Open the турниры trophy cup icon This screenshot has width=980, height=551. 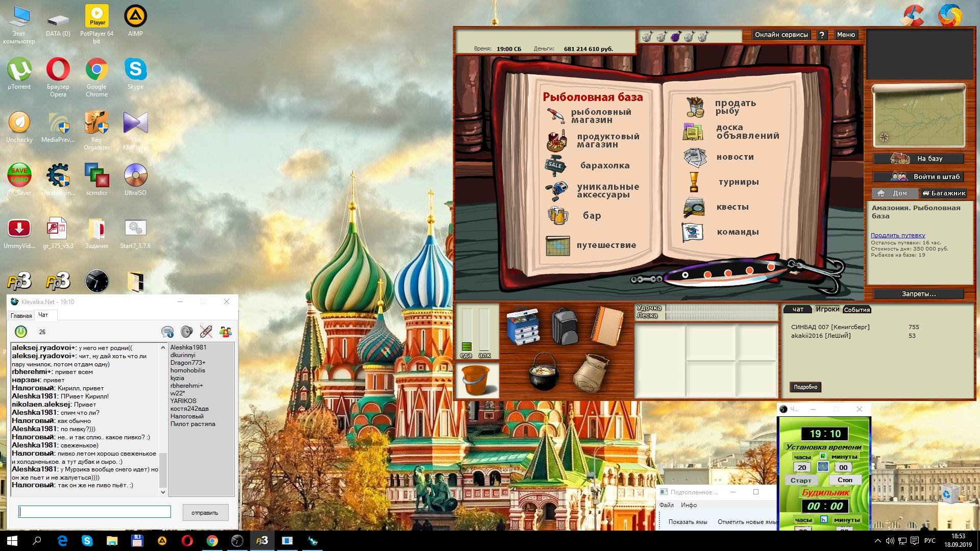tap(694, 182)
